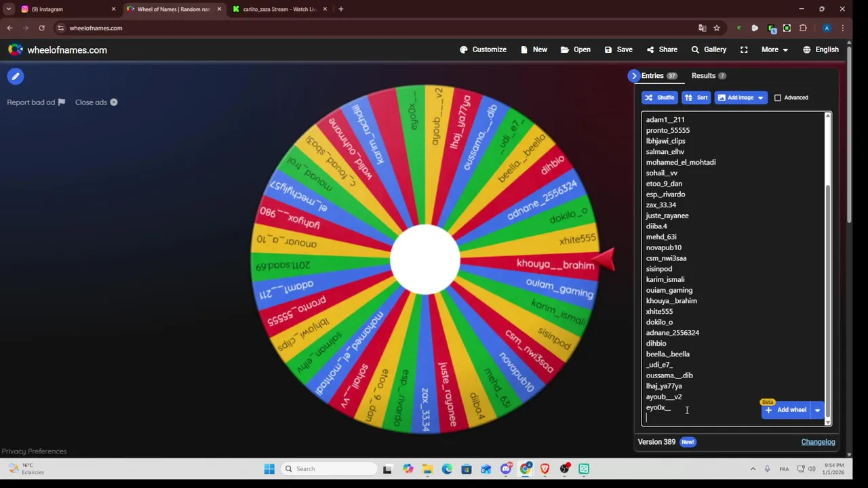Open Microsoft Store from the taskbar
The height and width of the screenshot is (488, 868).
(x=467, y=469)
